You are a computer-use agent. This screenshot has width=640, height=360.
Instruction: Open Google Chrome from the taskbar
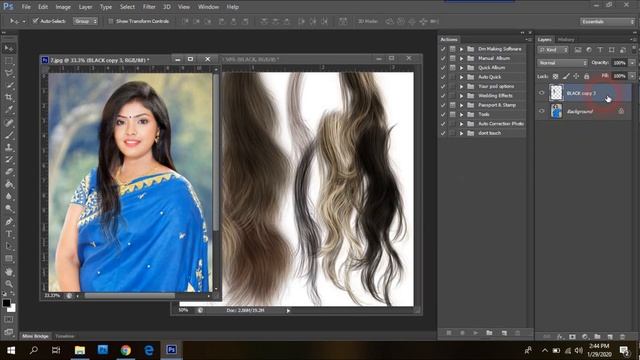[126, 350]
